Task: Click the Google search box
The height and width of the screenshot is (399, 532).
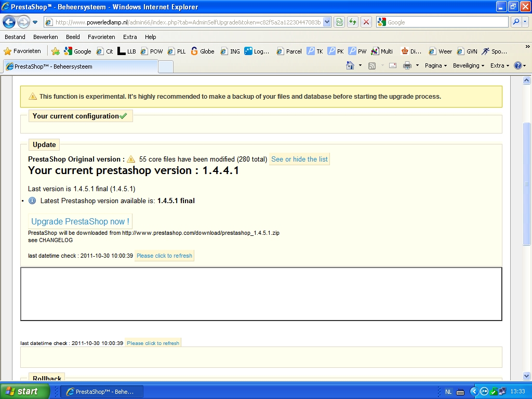Action: (446, 22)
